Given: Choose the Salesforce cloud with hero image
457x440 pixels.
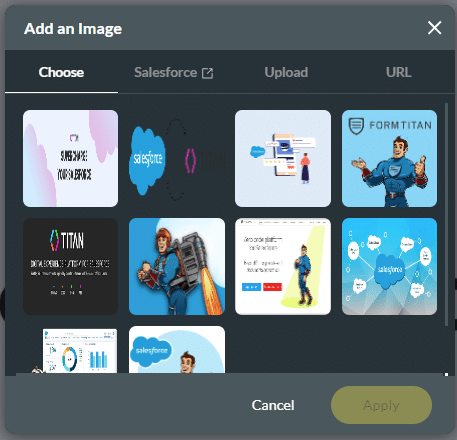Looking at the screenshot, I should click(x=177, y=350).
